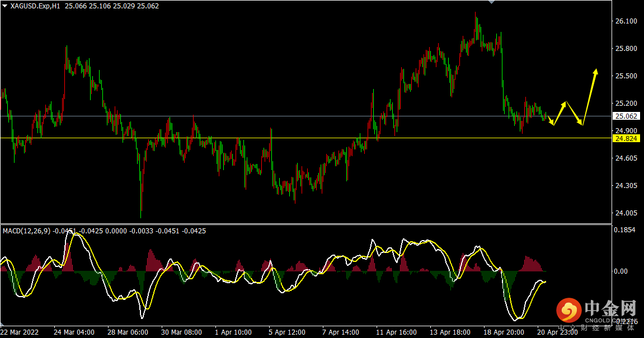The width and height of the screenshot is (644, 338).
Task: Click the 0.1854 value on MACD scale
Action: pos(625,230)
